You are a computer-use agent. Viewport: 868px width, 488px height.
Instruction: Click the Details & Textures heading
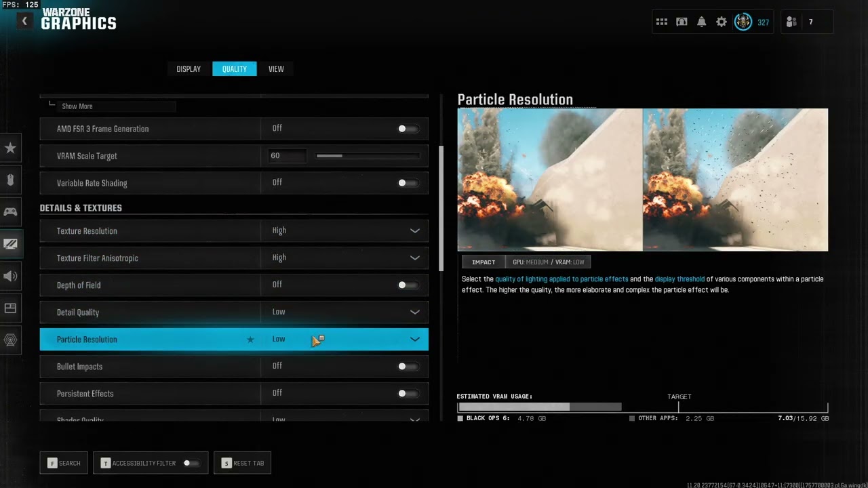(x=81, y=208)
